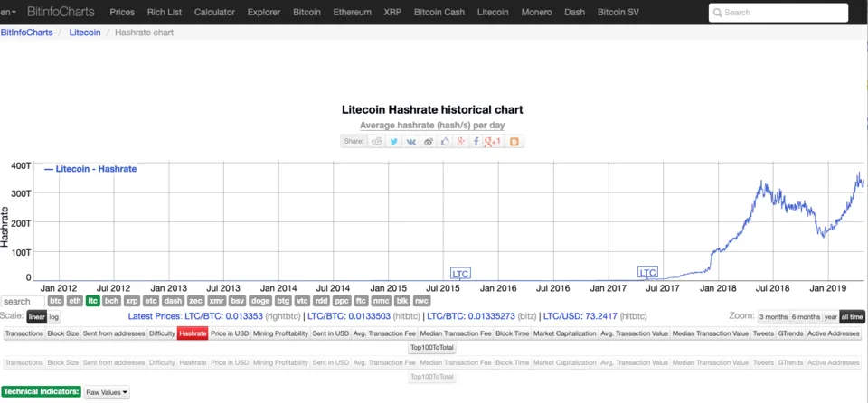Select Top100ToTotal tab in top row
The width and height of the screenshot is (868, 403).
432,348
